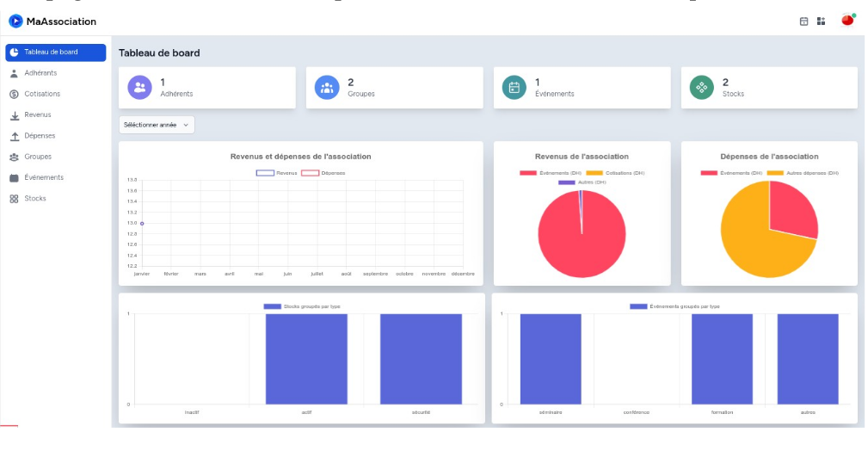Open the calendar icon in top bar
Image resolution: width=868 pixels, height=451 pixels.
point(803,21)
